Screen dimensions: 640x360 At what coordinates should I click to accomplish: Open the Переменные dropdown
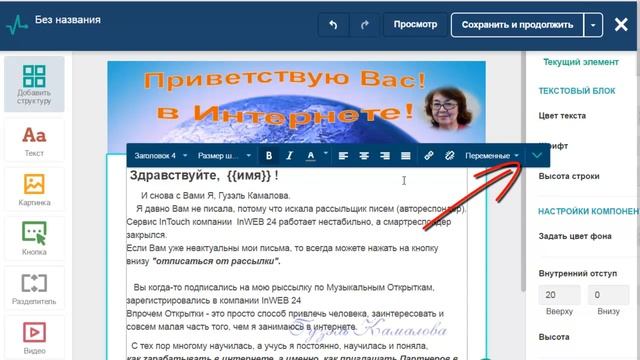point(492,156)
